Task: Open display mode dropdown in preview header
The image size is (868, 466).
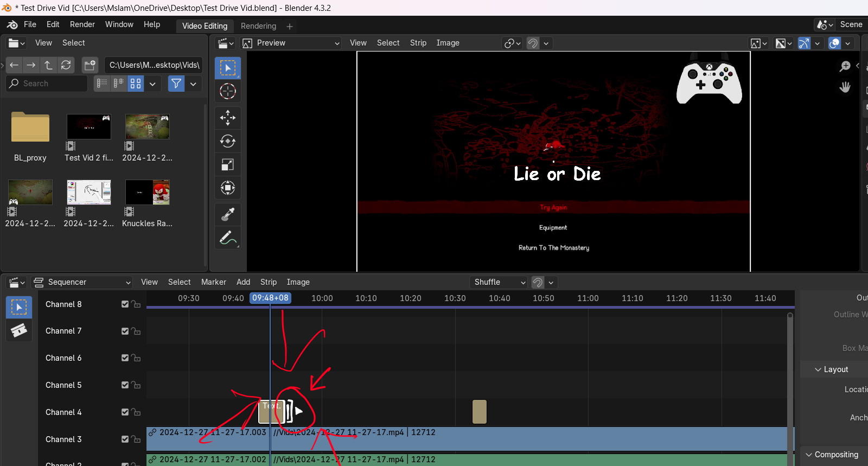Action: pos(758,43)
